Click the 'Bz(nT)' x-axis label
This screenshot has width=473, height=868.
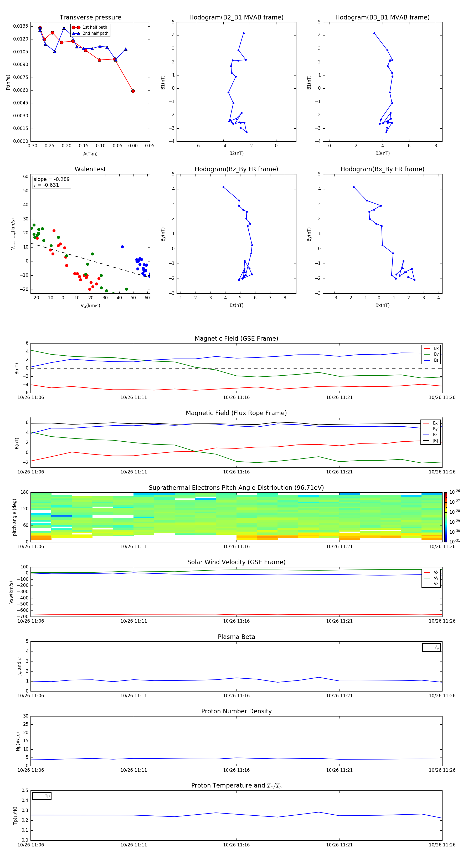[x=236, y=305]
